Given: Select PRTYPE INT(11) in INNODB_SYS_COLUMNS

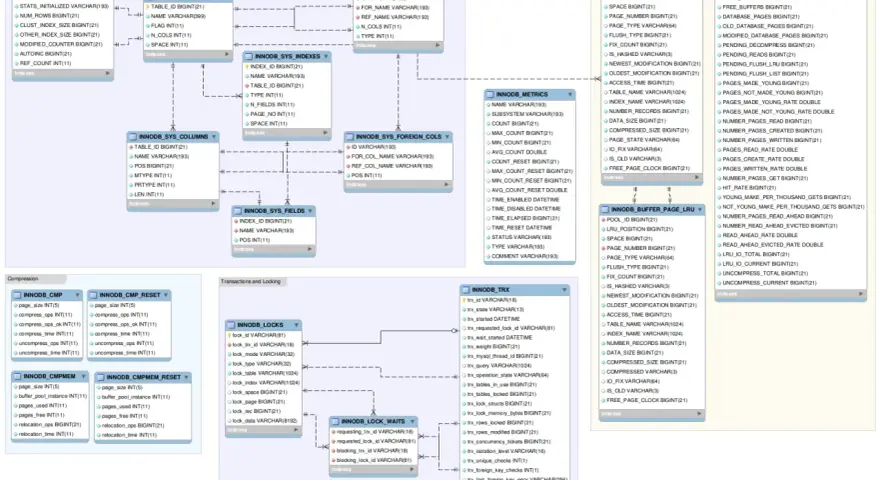Looking at the screenshot, I should click(x=154, y=185).
